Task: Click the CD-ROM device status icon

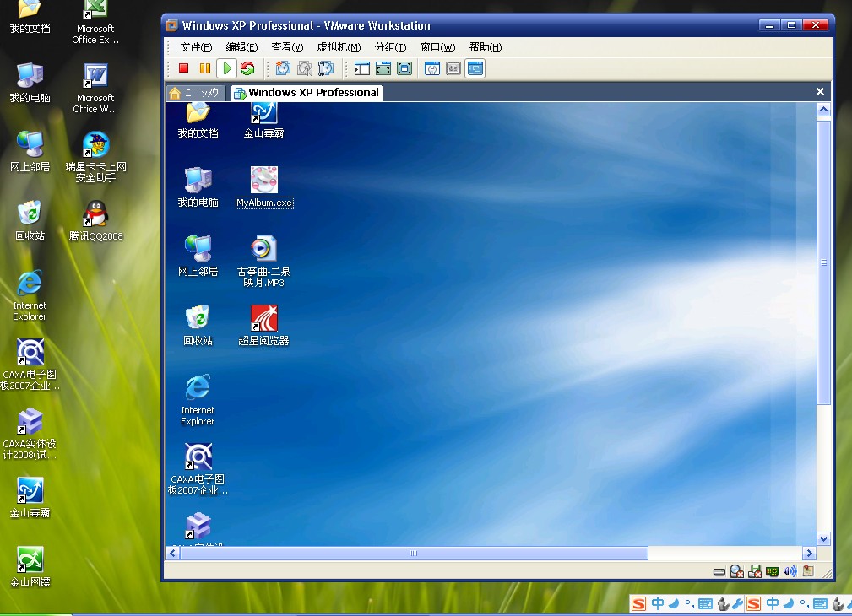Action: [737, 571]
